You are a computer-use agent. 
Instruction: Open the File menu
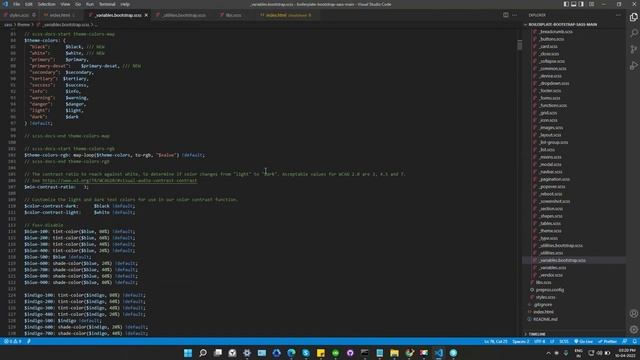(16, 4)
